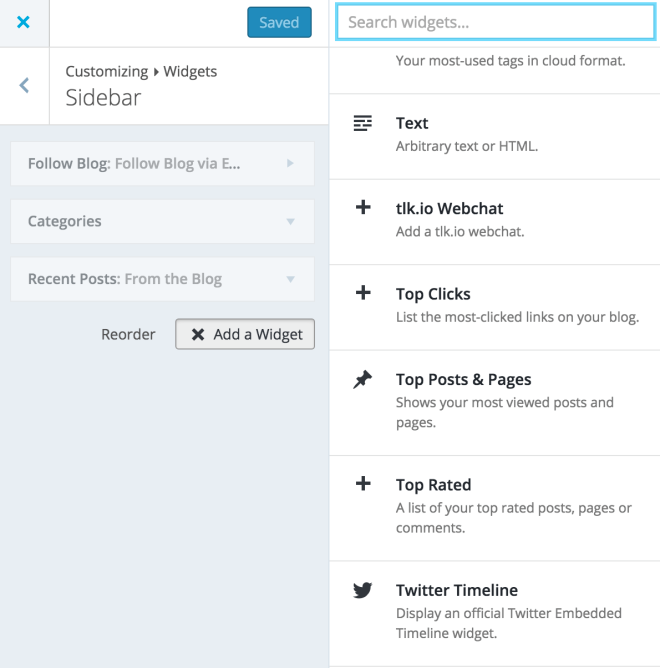Click the tlk.io Webchat plus icon
This screenshot has width=660, height=668.
point(363,208)
